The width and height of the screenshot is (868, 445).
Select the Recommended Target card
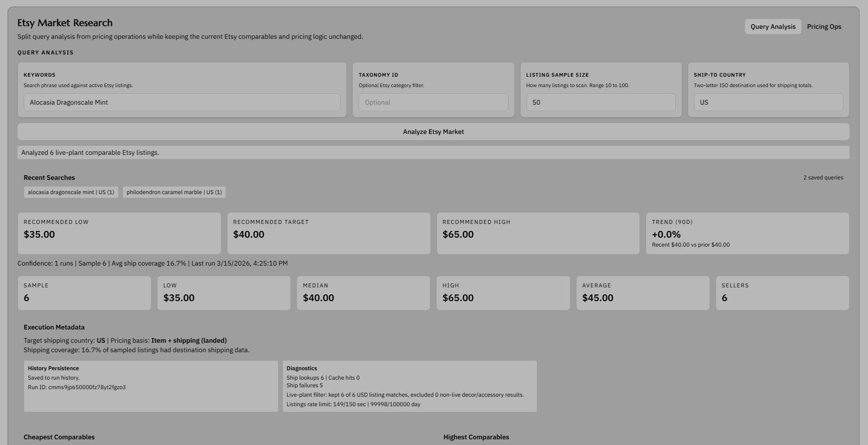click(329, 233)
